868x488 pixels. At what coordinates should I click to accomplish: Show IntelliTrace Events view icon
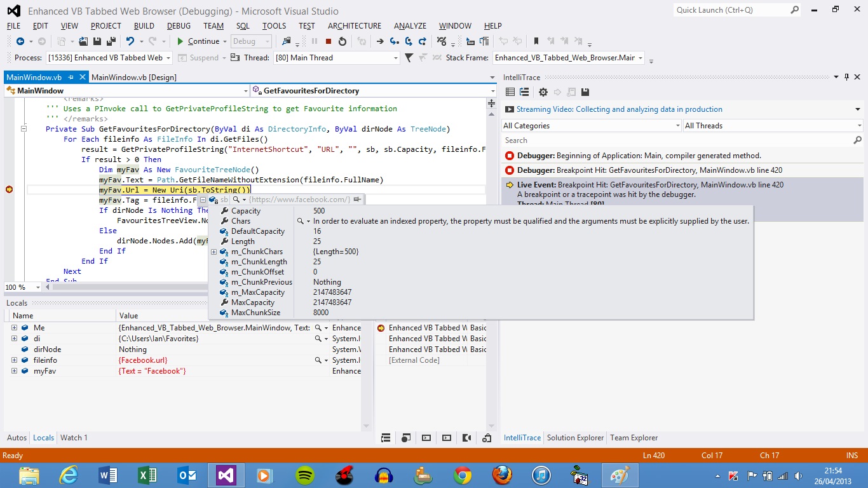(510, 92)
